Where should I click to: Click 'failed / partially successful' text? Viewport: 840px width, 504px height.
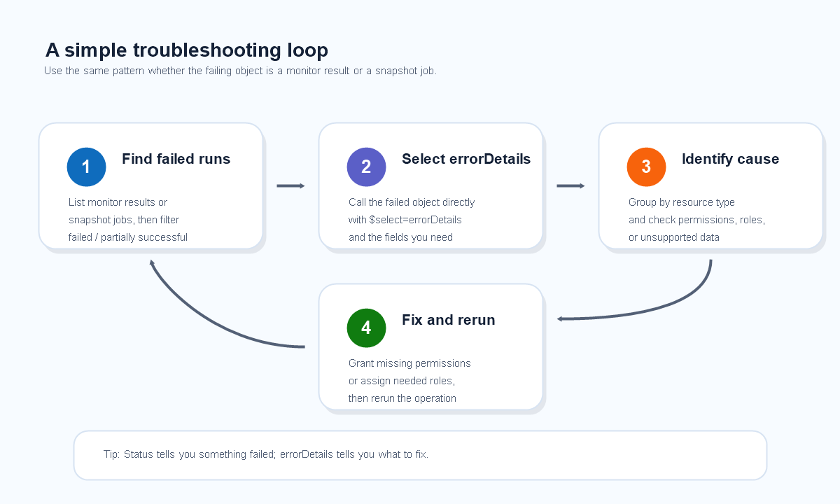128,237
